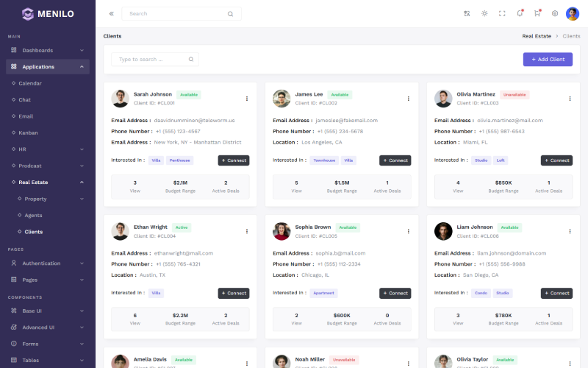Click Dashboards grid icon in sidebar

click(14, 50)
